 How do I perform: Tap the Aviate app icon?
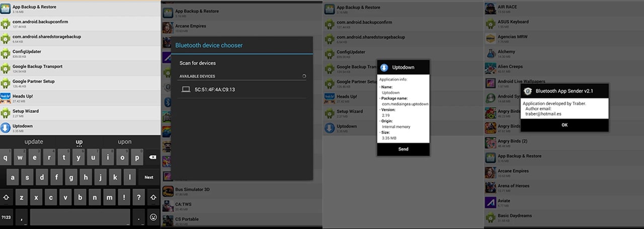point(491,202)
